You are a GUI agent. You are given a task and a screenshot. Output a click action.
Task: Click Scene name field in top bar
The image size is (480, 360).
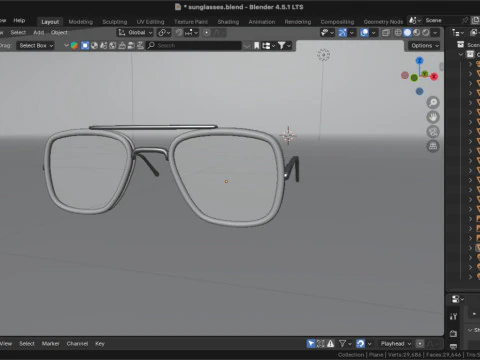click(x=442, y=20)
